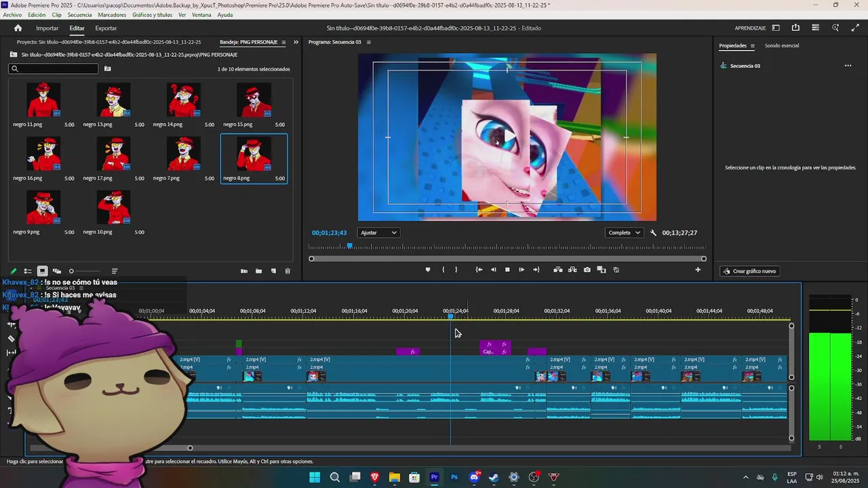Stop playback in the Program monitor
The image size is (868, 488).
coord(507,270)
